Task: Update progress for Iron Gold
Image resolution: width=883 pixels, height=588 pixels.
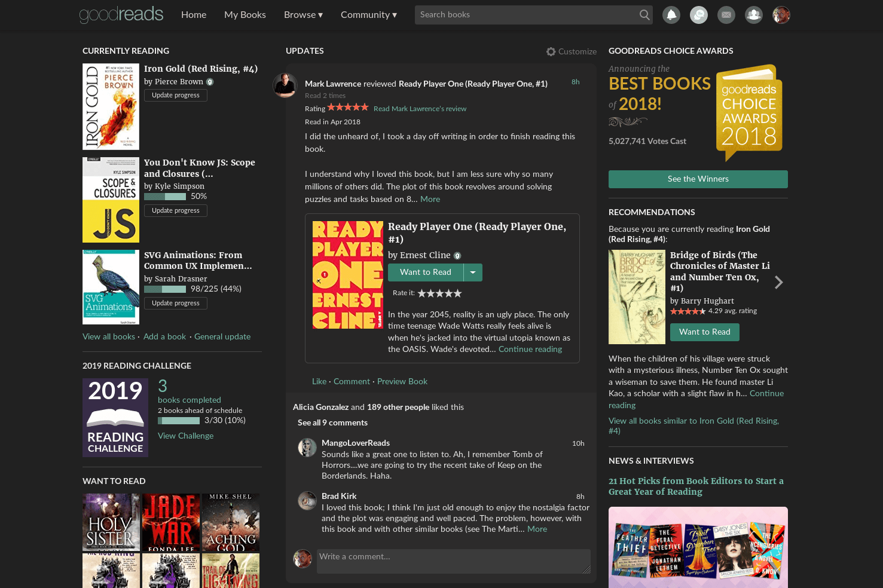Action: pyautogui.click(x=176, y=96)
